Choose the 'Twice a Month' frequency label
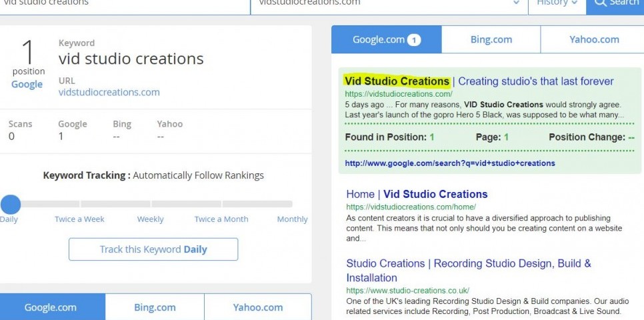644x320 pixels. [221, 219]
